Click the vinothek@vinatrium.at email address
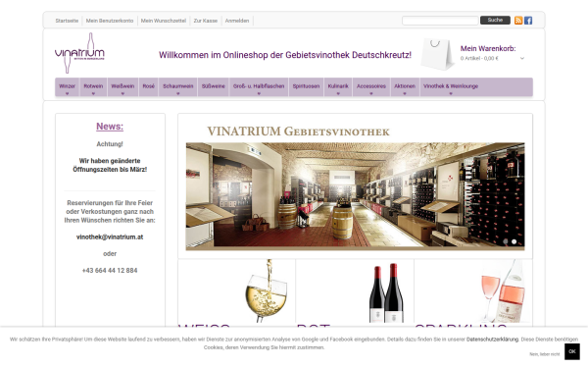Image resolution: width=588 pixels, height=368 pixels. (110, 237)
